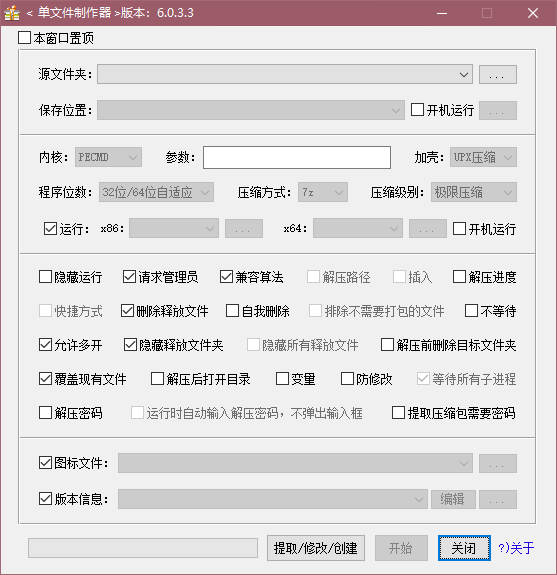Click the 编辑 button

tap(453, 499)
